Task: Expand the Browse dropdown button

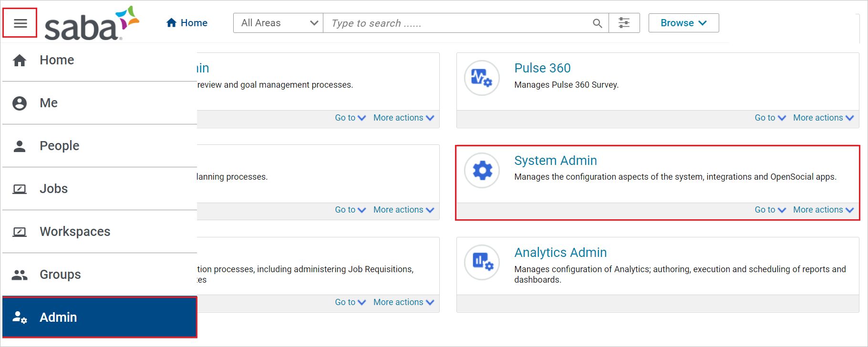Action: point(683,23)
